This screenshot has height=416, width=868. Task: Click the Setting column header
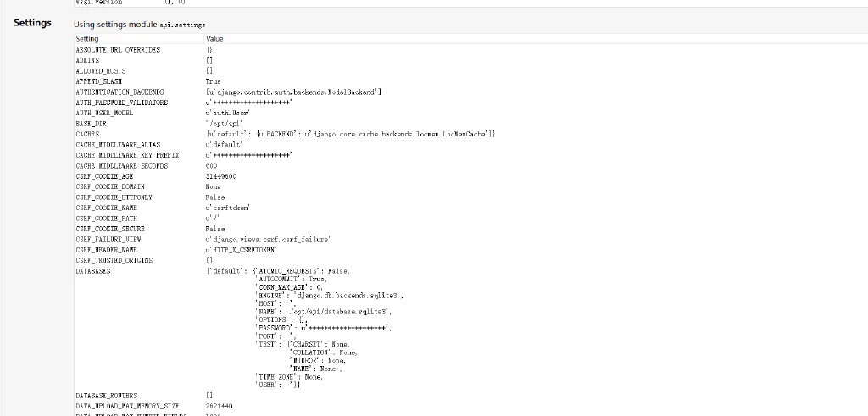coord(87,39)
